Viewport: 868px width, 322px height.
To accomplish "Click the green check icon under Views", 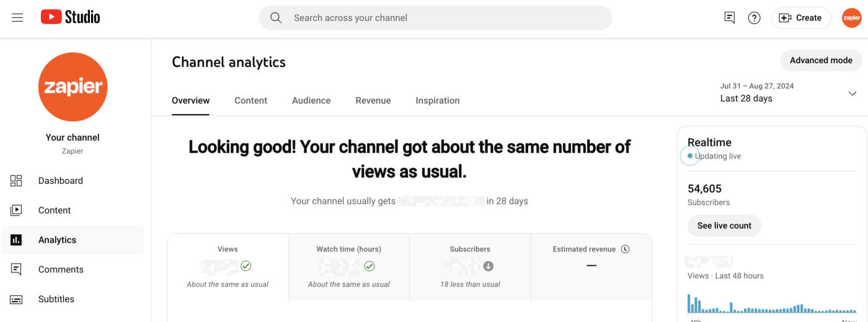I will tap(246, 266).
